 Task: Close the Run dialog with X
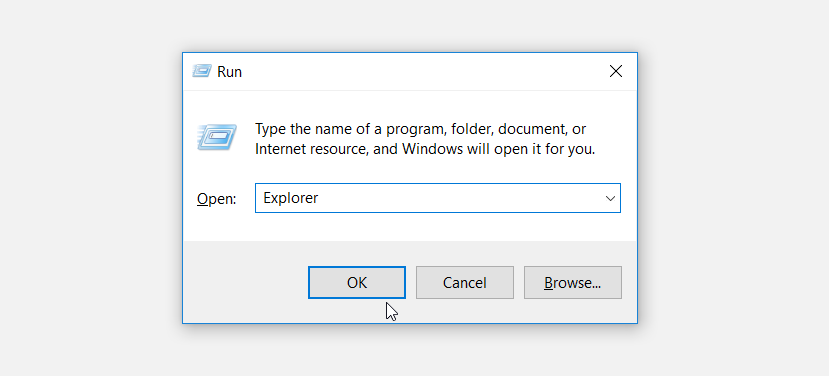(x=615, y=71)
